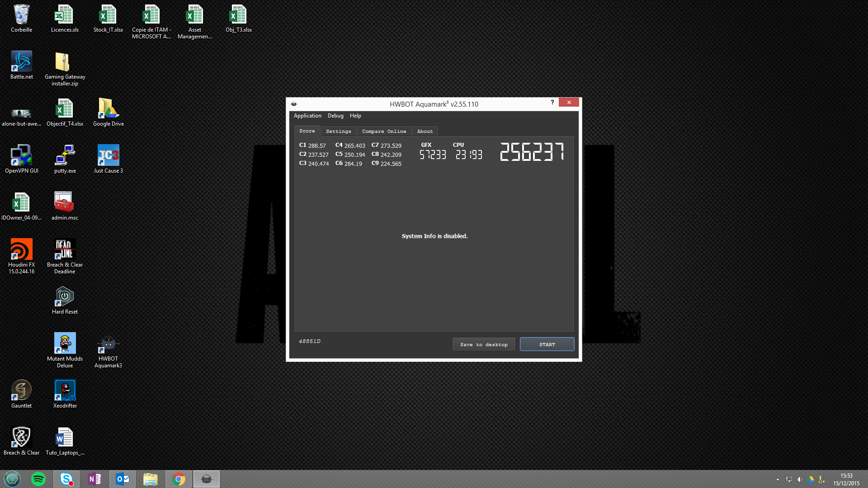Open OneNote from taskbar

tap(94, 479)
